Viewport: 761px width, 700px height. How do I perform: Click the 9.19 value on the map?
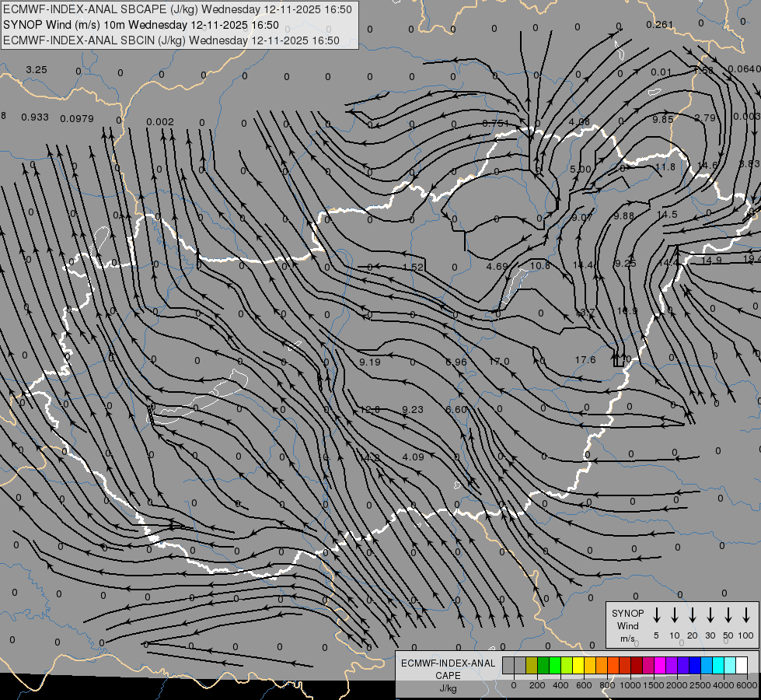(370, 362)
